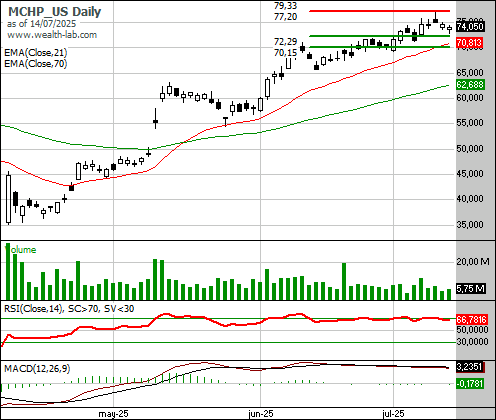Image resolution: width=496 pixels, height=420 pixels.
Task: Click the -0,1781 MACD histogram value tag
Action: click(470, 384)
